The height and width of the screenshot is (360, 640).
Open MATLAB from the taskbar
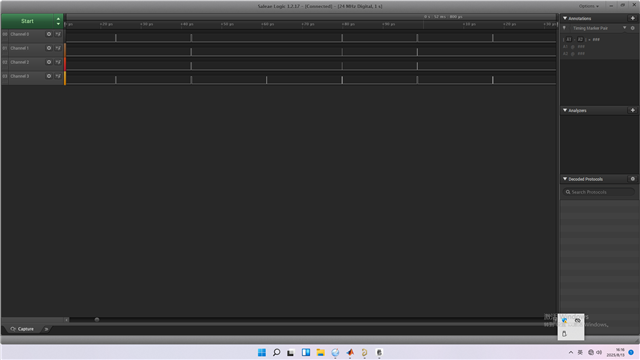(x=350, y=352)
